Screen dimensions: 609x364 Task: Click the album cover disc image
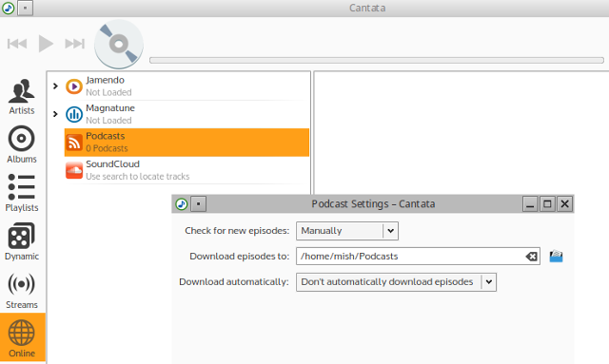click(x=119, y=44)
